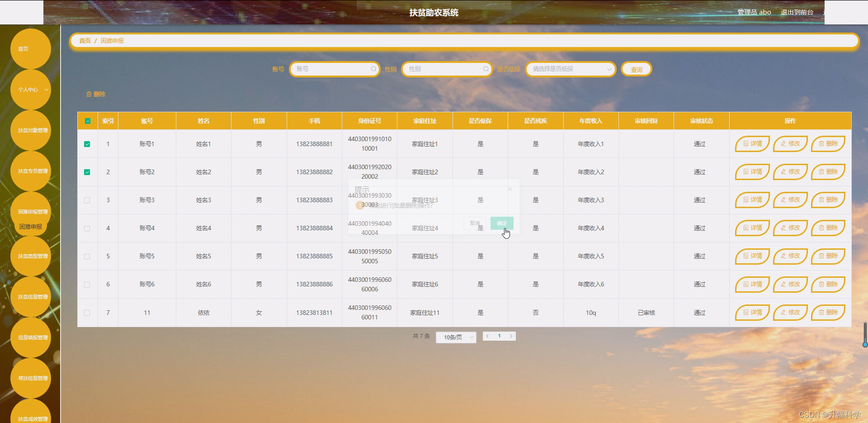Toggle the select-all checkbox in table header
The height and width of the screenshot is (423, 868).
(87, 121)
